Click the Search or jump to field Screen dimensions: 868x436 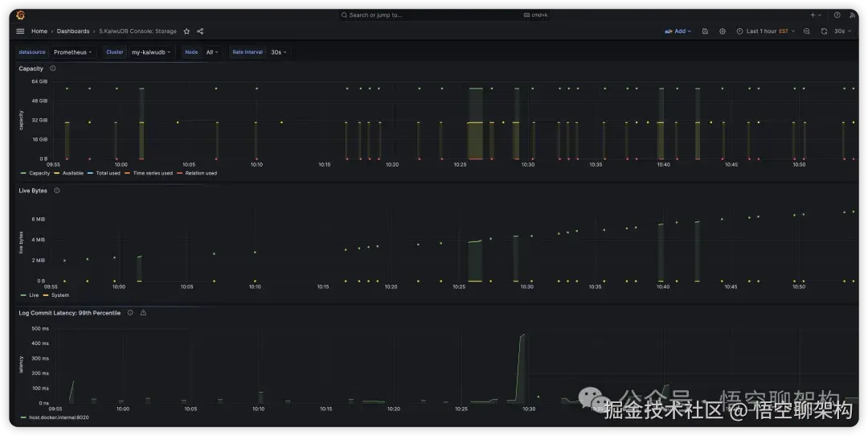click(444, 15)
